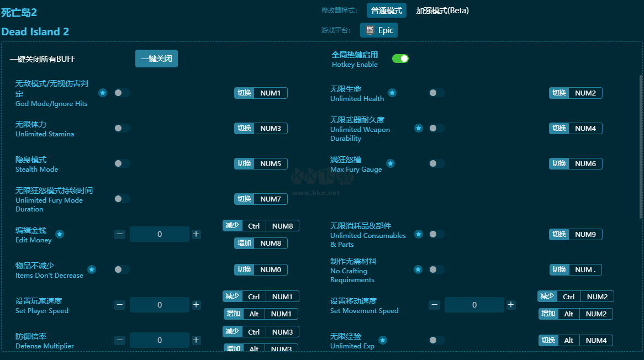Select 普通模式 normal mode tab
This screenshot has width=644, height=360.
tap(387, 10)
